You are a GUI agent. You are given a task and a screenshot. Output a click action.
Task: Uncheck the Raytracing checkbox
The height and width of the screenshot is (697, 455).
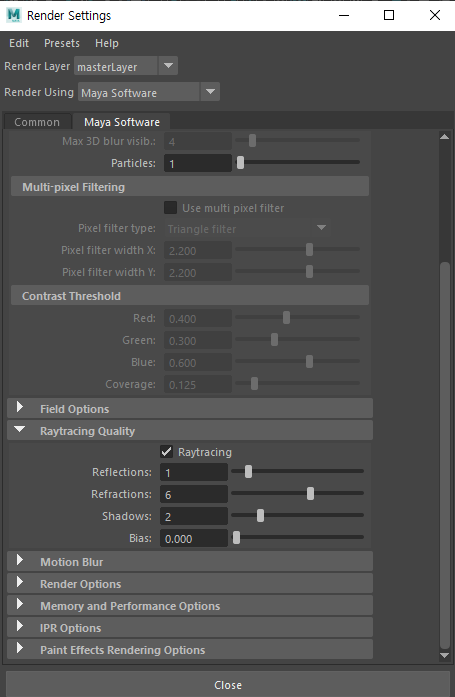166,452
